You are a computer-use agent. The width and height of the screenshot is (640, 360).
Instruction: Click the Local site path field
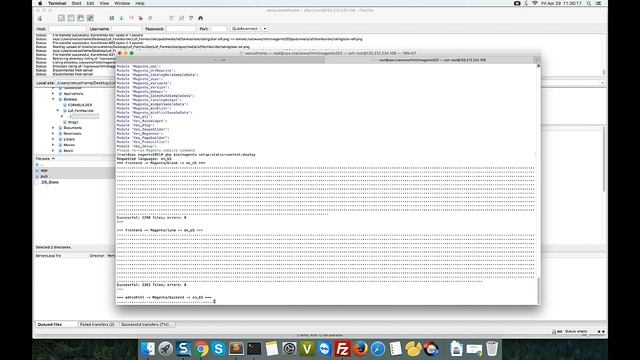[x=85, y=83]
